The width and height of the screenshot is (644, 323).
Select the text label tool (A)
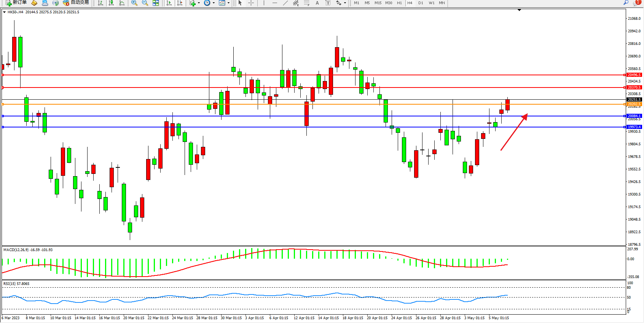point(317,3)
